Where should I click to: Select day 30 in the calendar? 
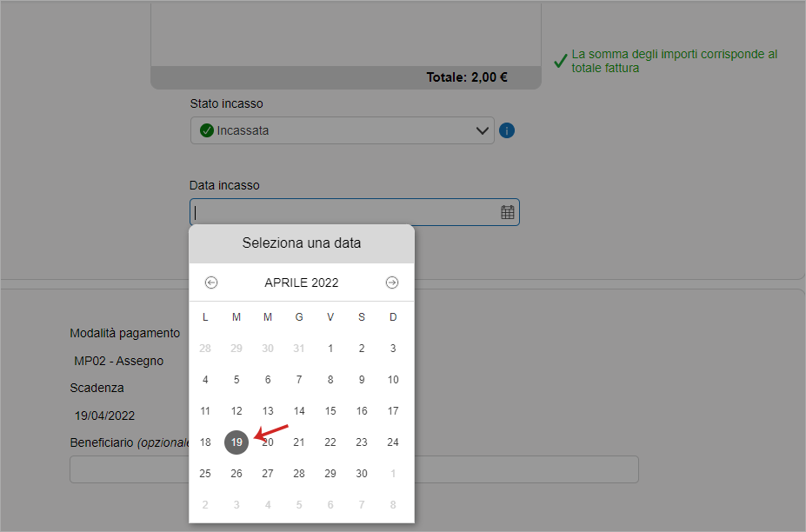(x=362, y=474)
